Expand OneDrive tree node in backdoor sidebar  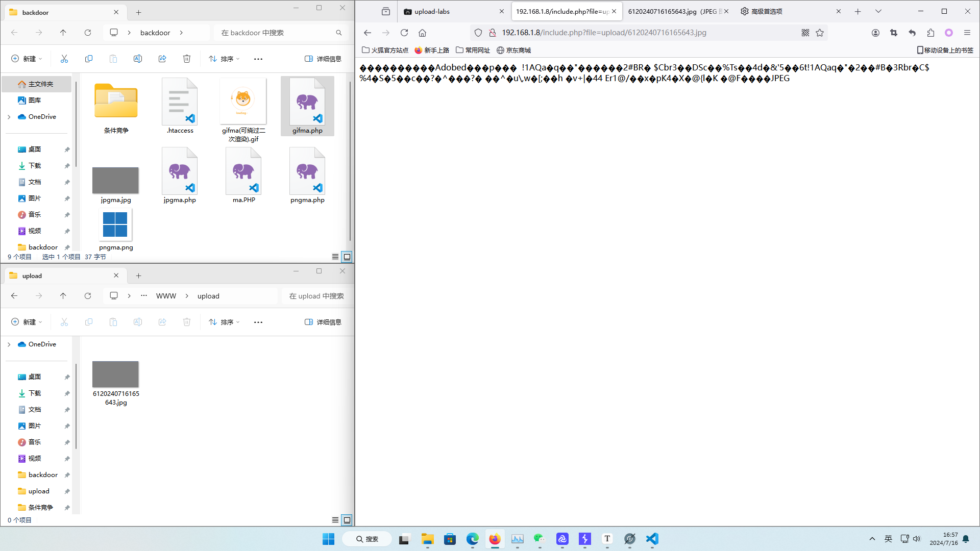[x=9, y=117]
